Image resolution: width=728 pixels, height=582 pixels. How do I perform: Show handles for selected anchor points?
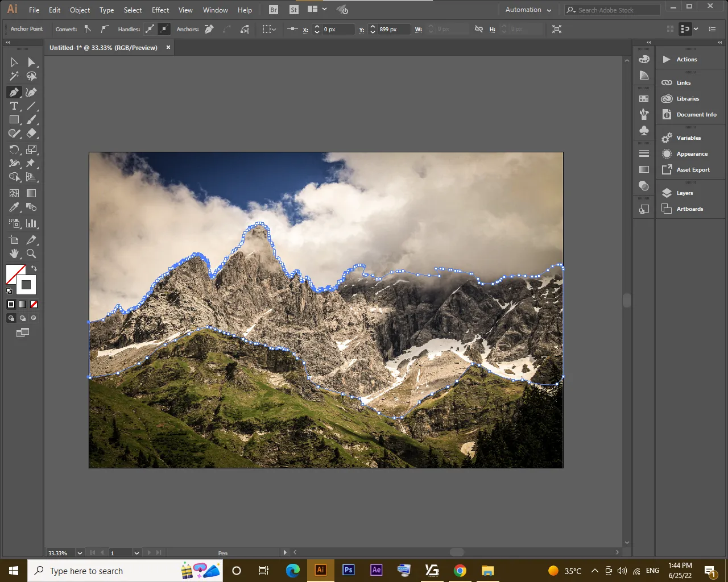(x=150, y=29)
